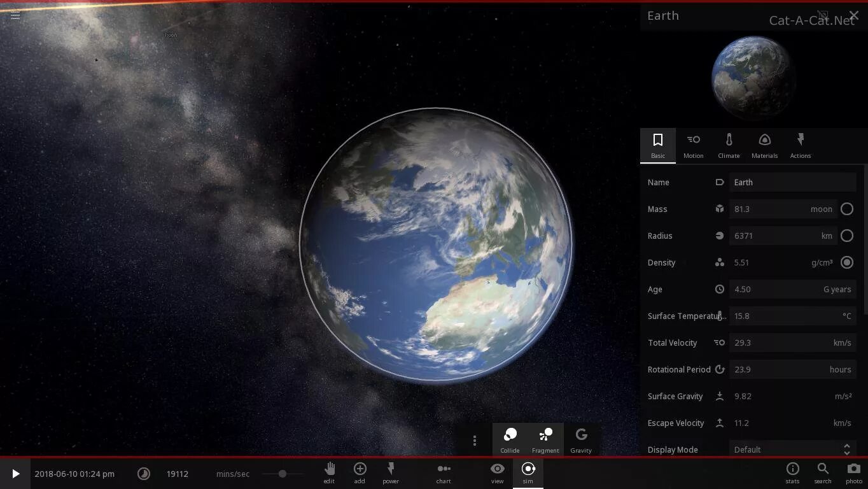Change Surface Temperature unit °C
This screenshot has width=868, height=489.
click(846, 316)
